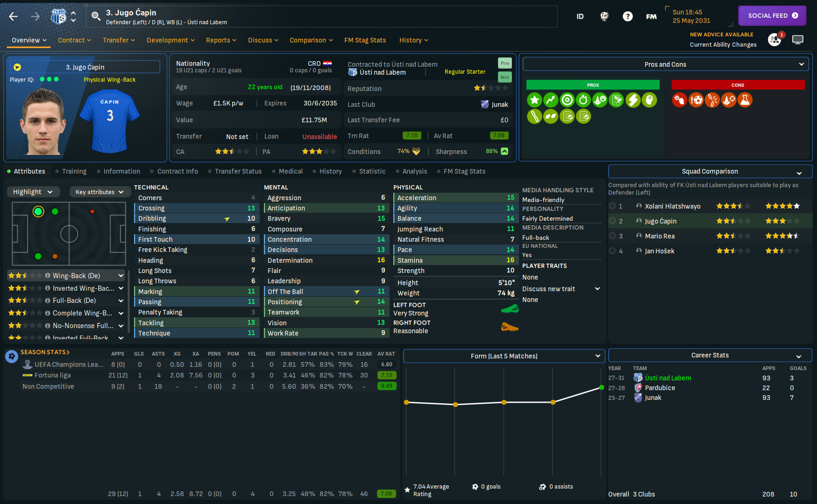Open the Key attributes dropdown
The width and height of the screenshot is (817, 504).
coord(99,192)
